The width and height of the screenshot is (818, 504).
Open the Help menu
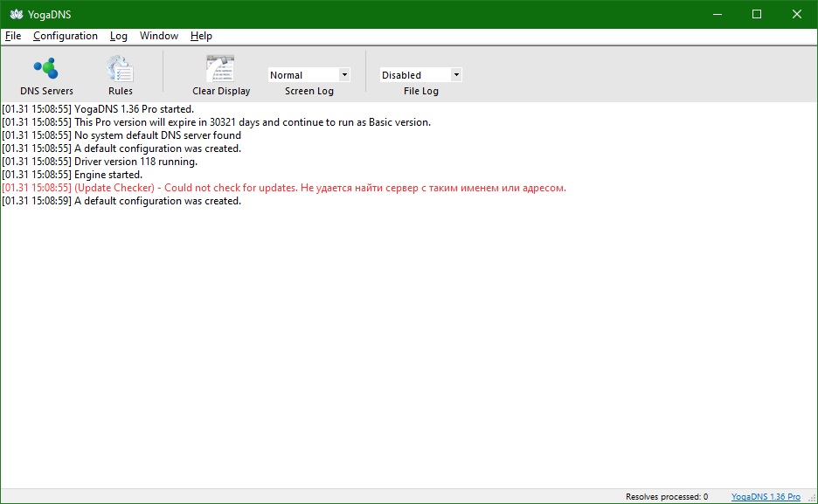(201, 36)
